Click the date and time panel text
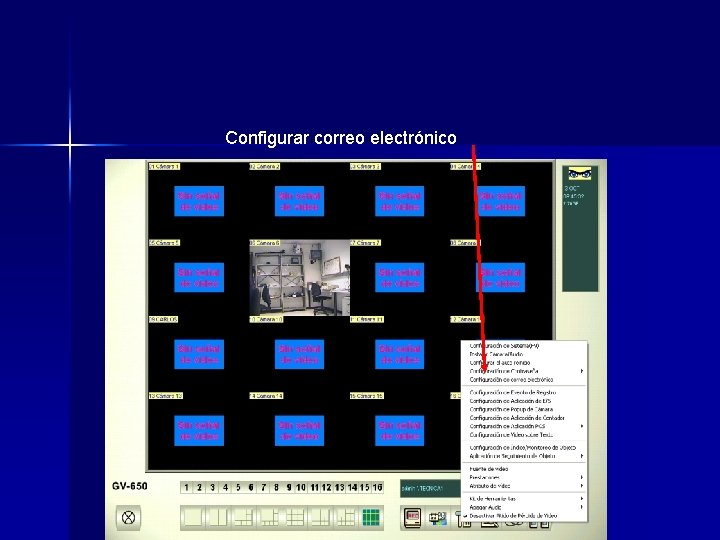Image resolution: width=720 pixels, height=540 pixels. [572, 196]
